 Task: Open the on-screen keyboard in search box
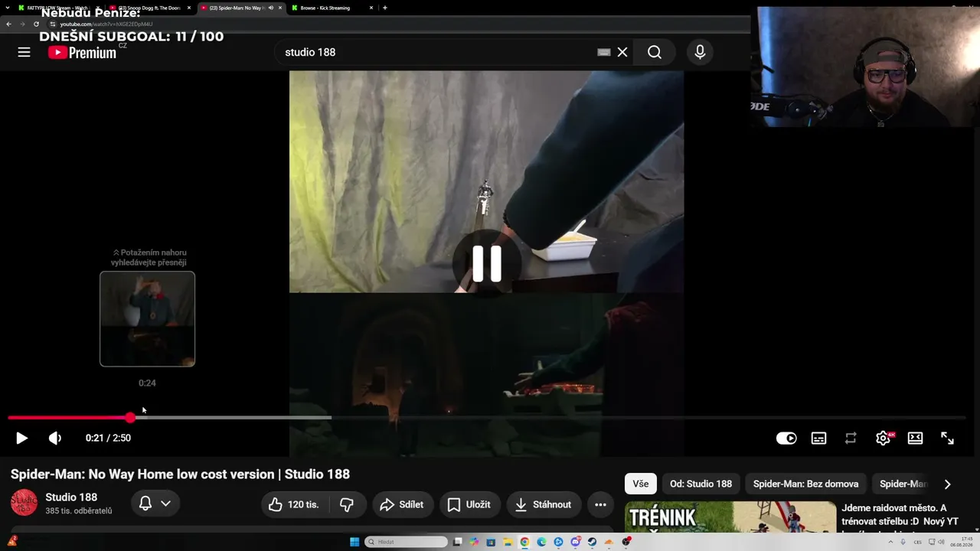click(604, 52)
